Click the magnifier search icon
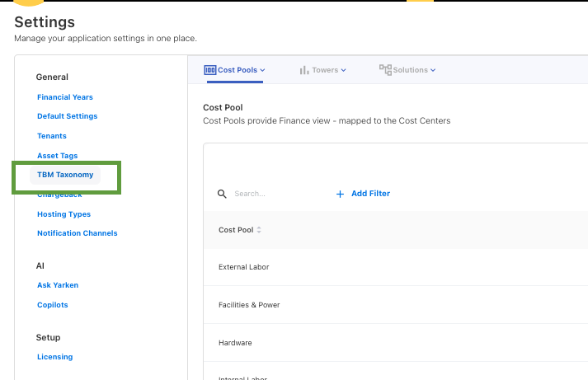This screenshot has height=380, width=588. pos(222,194)
